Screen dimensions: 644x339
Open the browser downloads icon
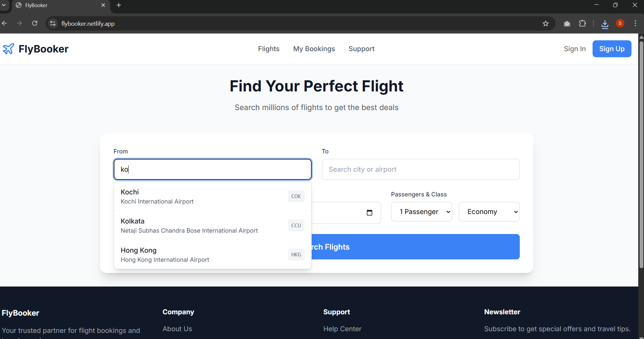coord(605,23)
